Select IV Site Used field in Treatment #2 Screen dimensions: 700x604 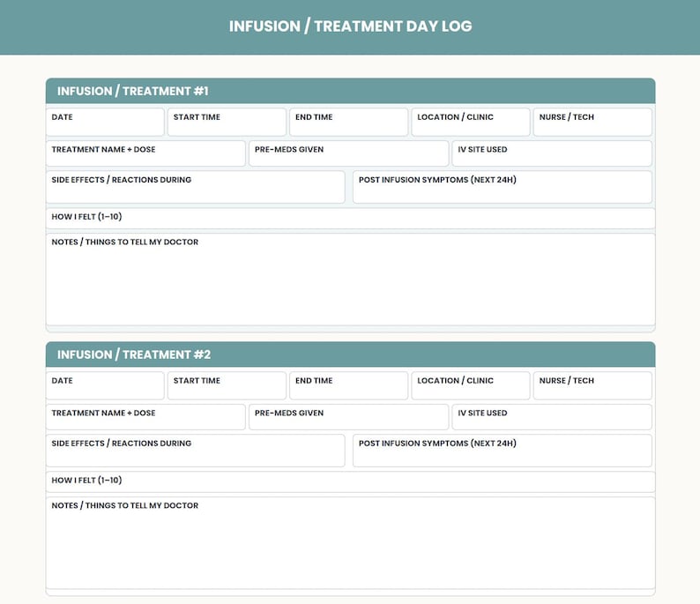tap(552, 417)
